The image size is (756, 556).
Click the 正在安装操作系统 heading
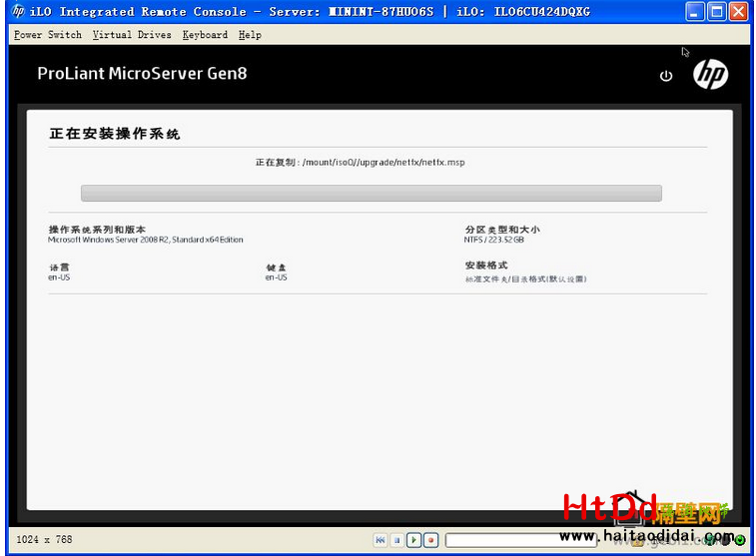115,134
